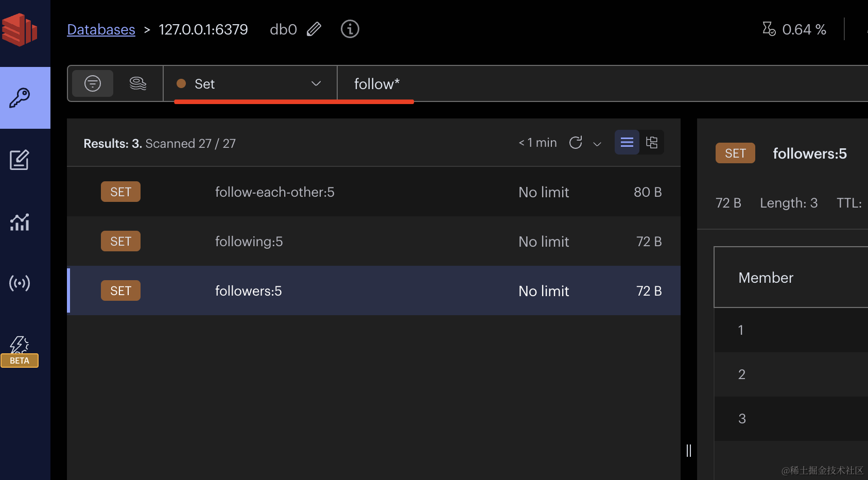Open the Analysis tools chart icon

coord(20,222)
